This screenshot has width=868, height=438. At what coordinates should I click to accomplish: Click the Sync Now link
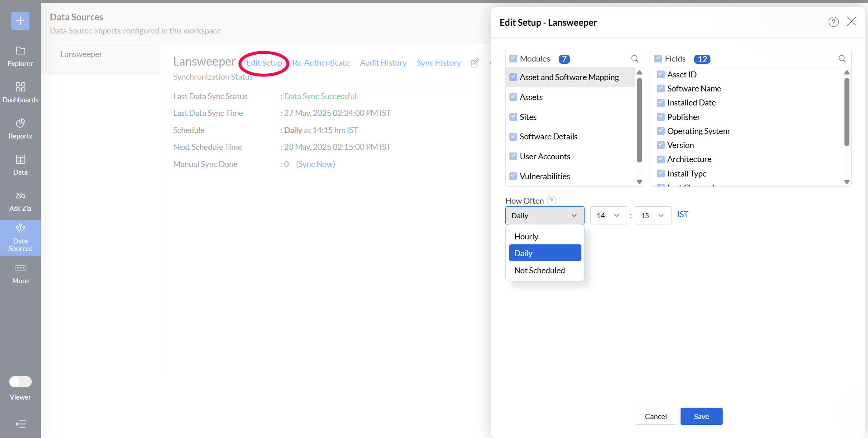coord(316,164)
